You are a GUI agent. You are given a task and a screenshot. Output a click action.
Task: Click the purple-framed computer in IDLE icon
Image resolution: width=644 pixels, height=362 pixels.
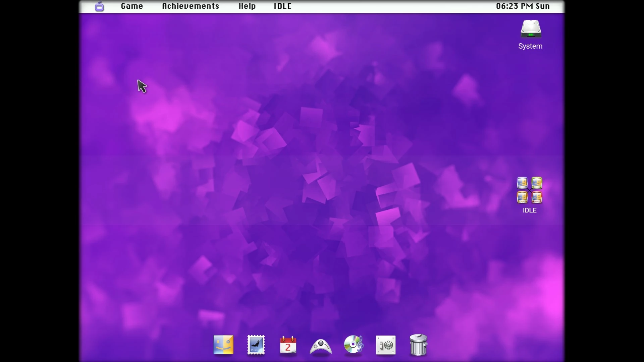[522, 183]
